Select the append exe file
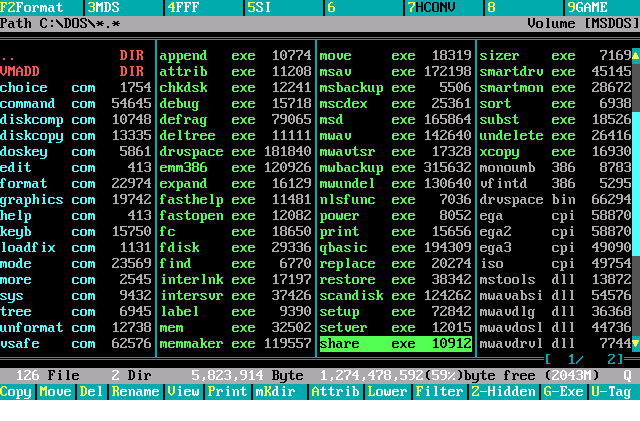 point(236,55)
